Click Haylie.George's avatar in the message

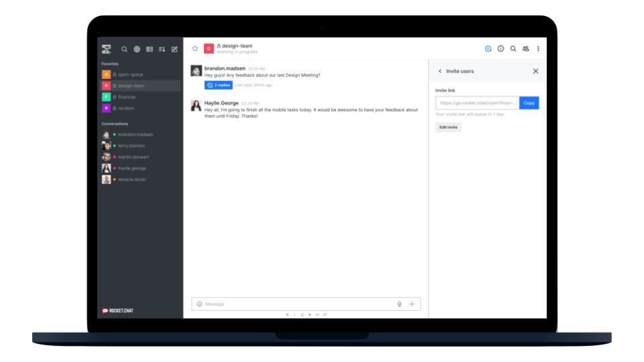tap(196, 105)
